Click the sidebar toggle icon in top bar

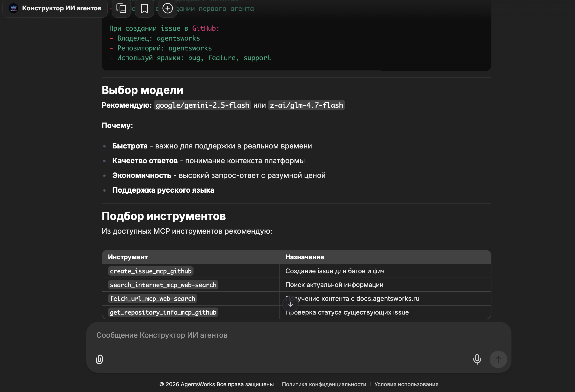pos(121,8)
